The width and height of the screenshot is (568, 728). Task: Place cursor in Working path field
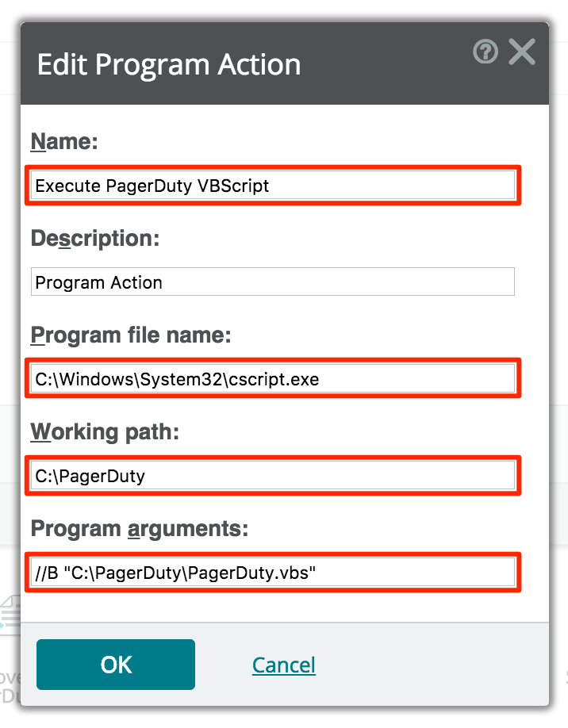(x=273, y=476)
